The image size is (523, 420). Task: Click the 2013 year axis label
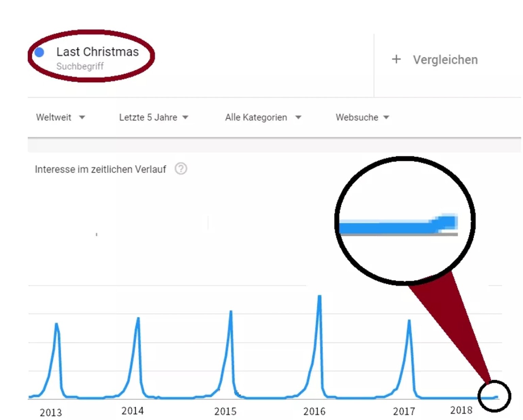point(51,413)
